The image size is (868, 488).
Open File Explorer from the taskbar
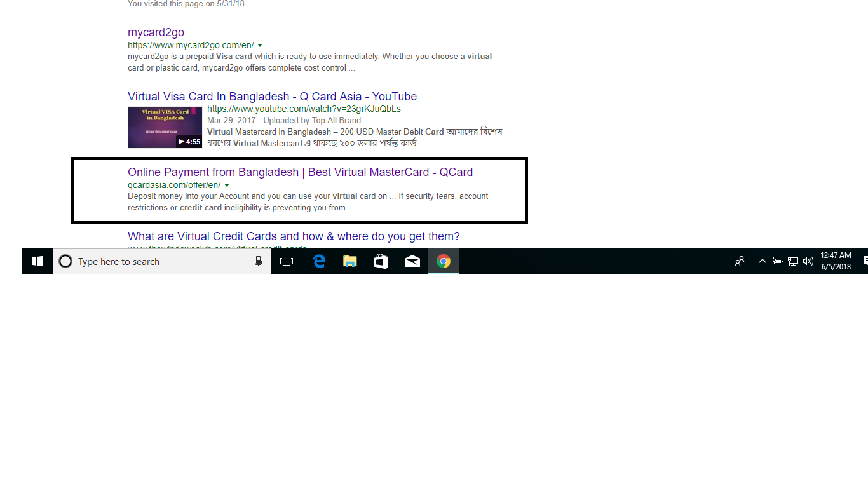(350, 261)
